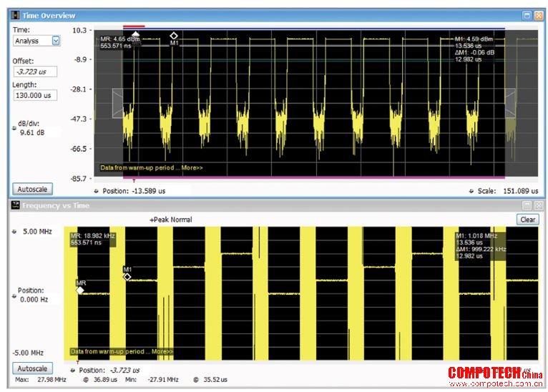This screenshot has width=548, height=392.
Task: Click the Scale knob icon
Action: tap(471, 191)
